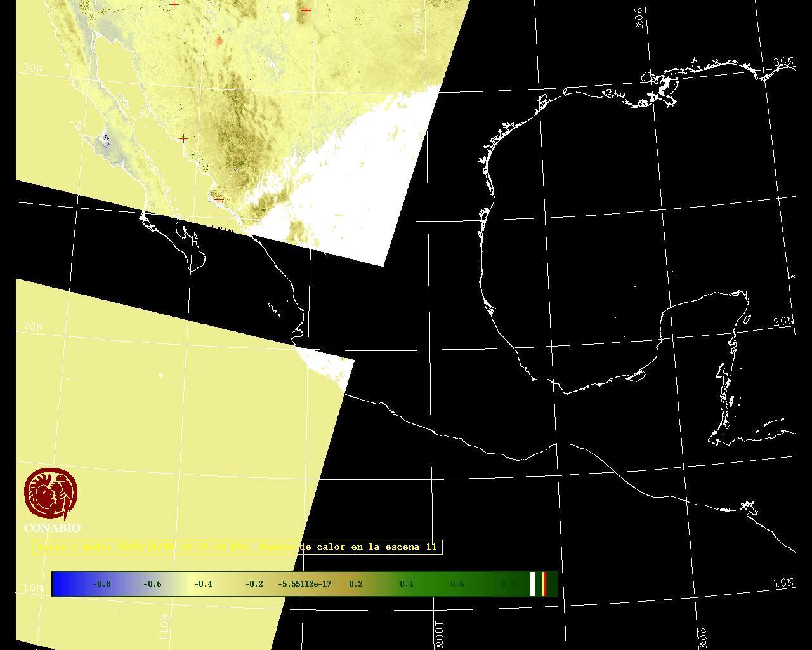Click the white bar at colorbar's right end
This screenshot has height=650, width=812.
click(532, 584)
